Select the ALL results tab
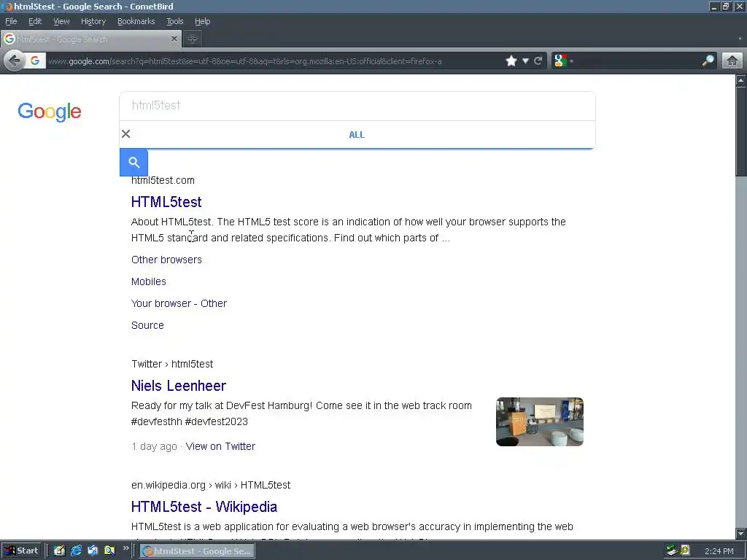The image size is (747, 560). tap(357, 135)
